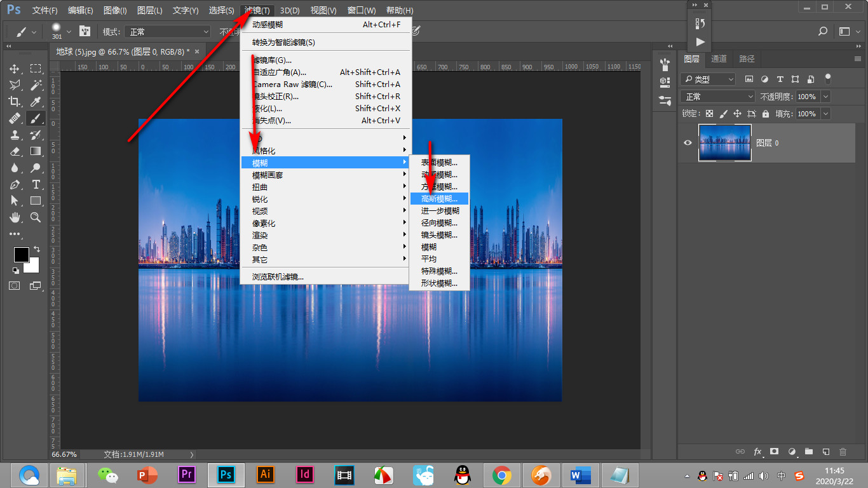
Task: Toggle lock all for the layer
Action: [765, 114]
